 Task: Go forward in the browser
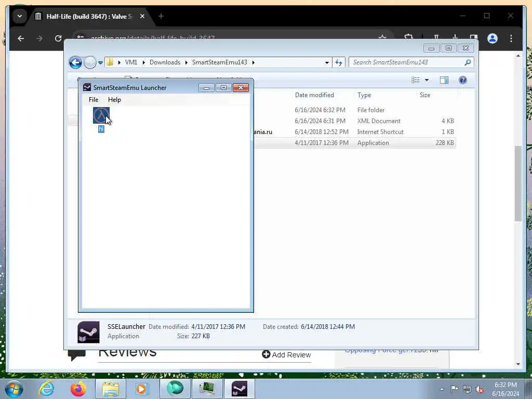pyautogui.click(x=39, y=38)
